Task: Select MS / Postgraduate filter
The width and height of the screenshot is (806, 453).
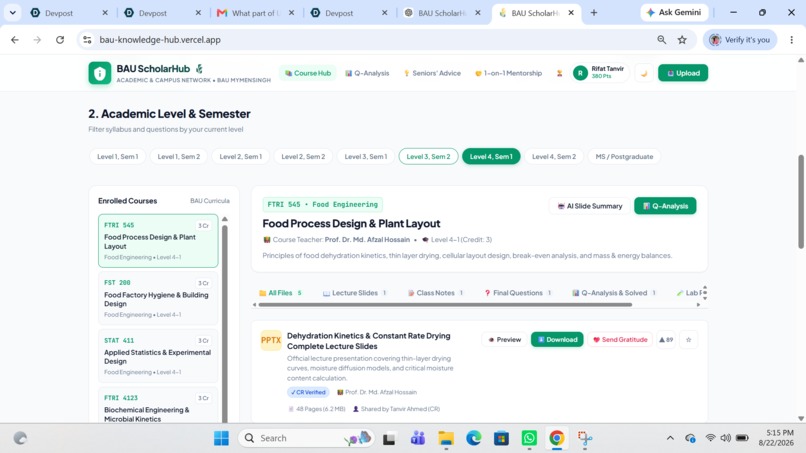Action: tap(624, 156)
